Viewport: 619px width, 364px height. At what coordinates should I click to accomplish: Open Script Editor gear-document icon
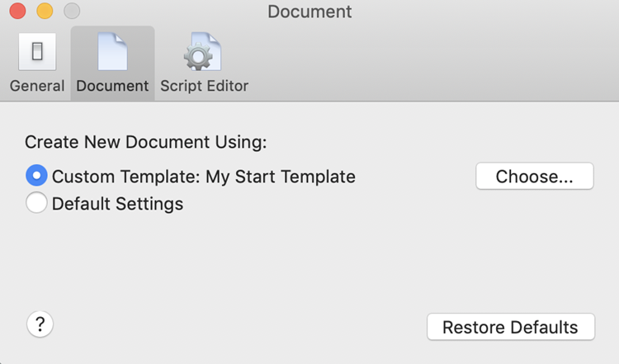pos(203,52)
